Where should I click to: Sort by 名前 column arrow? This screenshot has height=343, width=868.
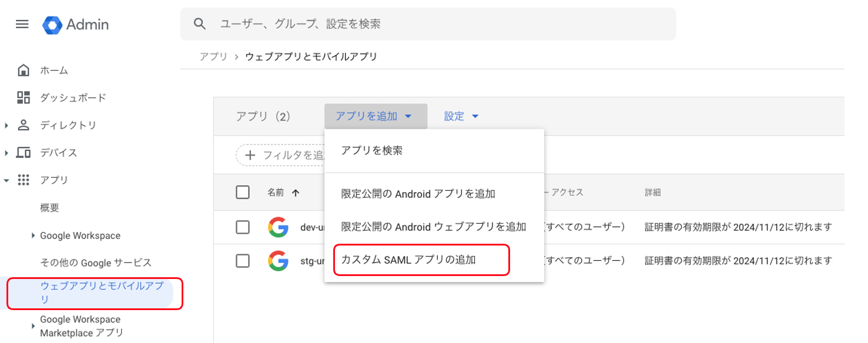(296, 192)
